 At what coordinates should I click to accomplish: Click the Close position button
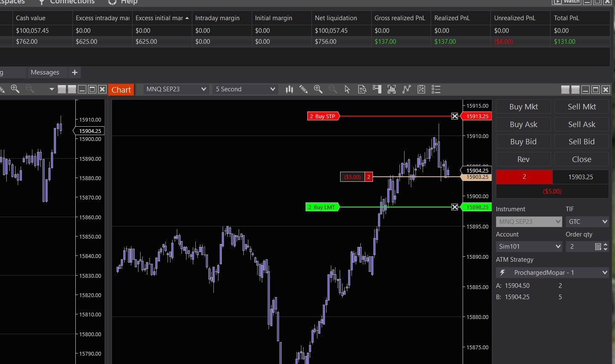coord(582,159)
